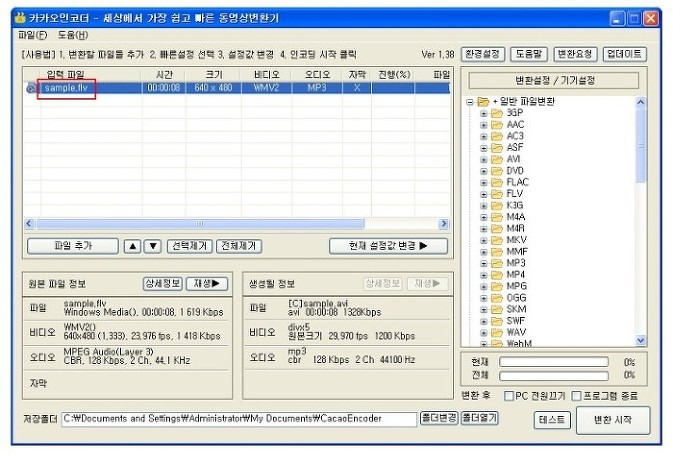
Task: Click the FLV folder icon
Action: [x=497, y=194]
